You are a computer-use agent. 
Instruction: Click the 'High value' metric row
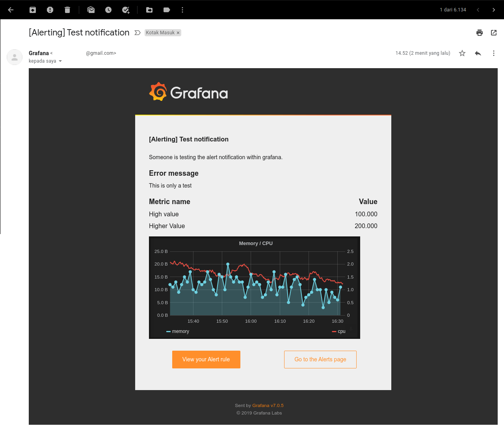pyautogui.click(x=263, y=214)
